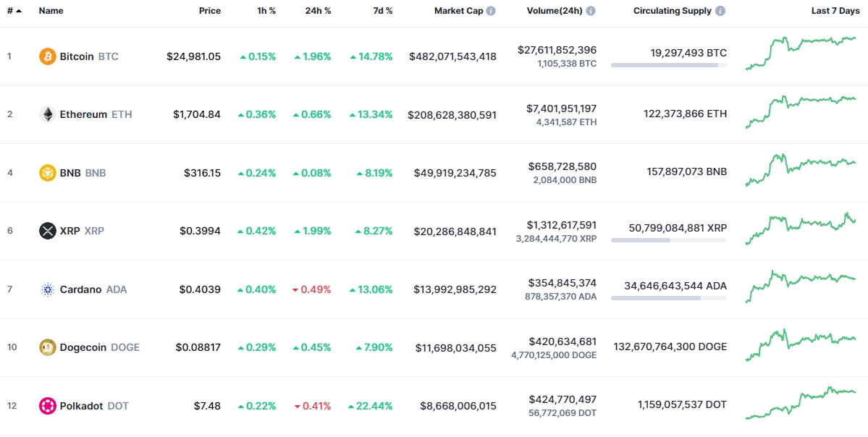This screenshot has height=437, width=868.
Task: Click Polkadot supply 1,159,057,537 DOT
Action: click(683, 406)
